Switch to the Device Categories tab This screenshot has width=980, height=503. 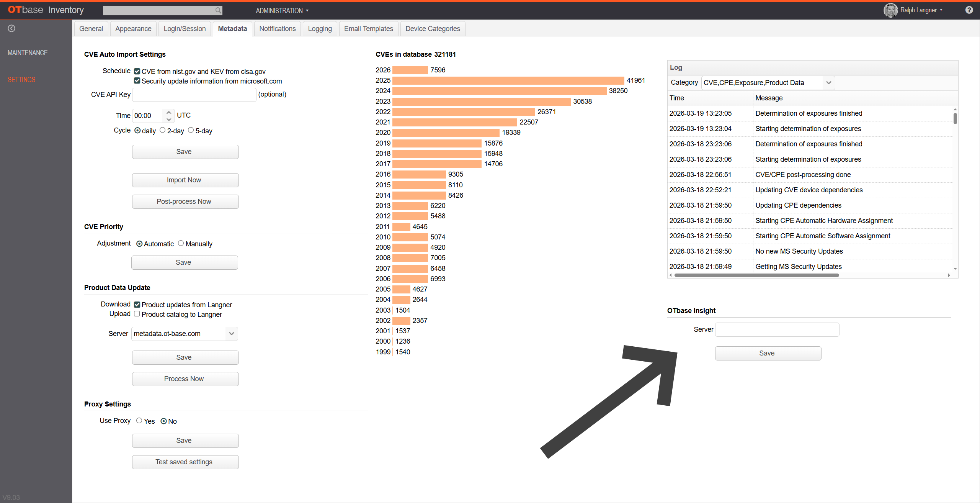coord(433,29)
